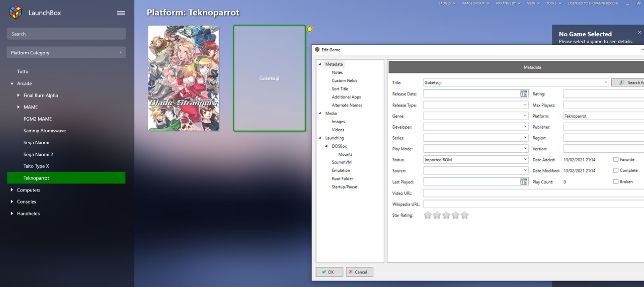Collapse the Arcade category in sidebar
Viewport: 644px width, 287px height.
[12, 83]
